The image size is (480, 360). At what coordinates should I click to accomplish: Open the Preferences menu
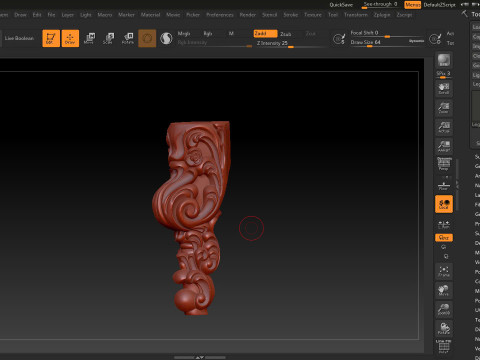click(220, 15)
